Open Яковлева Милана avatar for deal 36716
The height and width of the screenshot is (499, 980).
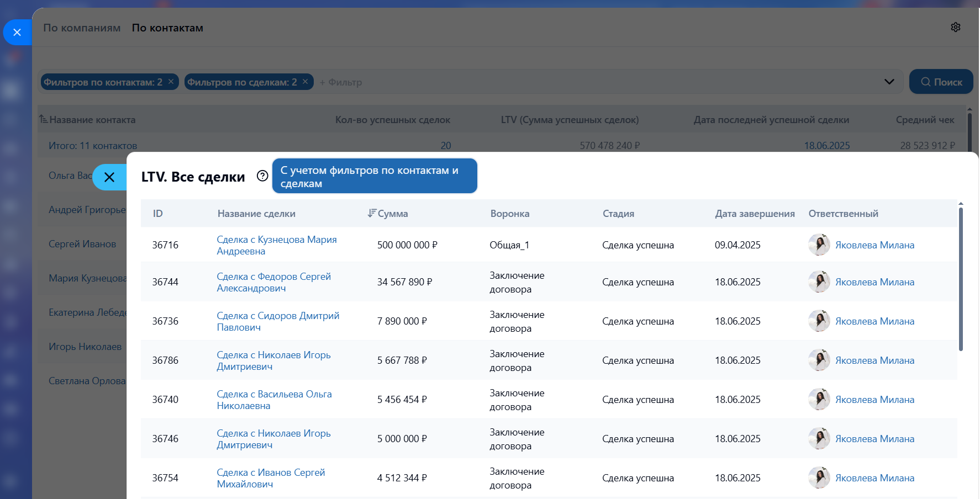[819, 245]
